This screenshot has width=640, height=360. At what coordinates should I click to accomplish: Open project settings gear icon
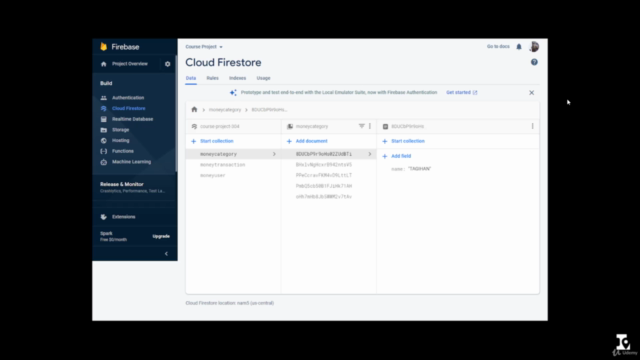167,64
